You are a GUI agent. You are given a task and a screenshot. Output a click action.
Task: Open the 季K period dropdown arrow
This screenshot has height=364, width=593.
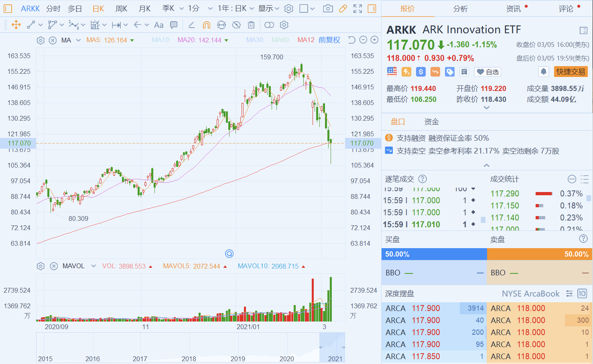pyautogui.click(x=181, y=8)
